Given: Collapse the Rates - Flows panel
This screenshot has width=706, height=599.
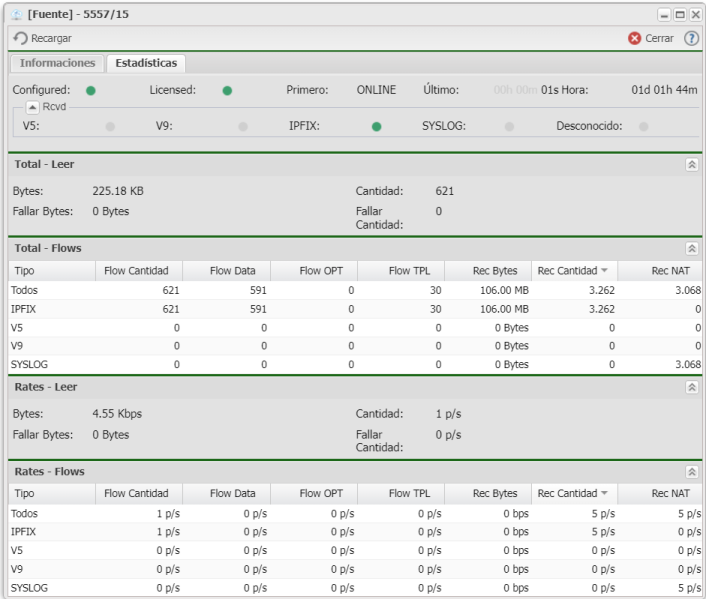Looking at the screenshot, I should [691, 471].
